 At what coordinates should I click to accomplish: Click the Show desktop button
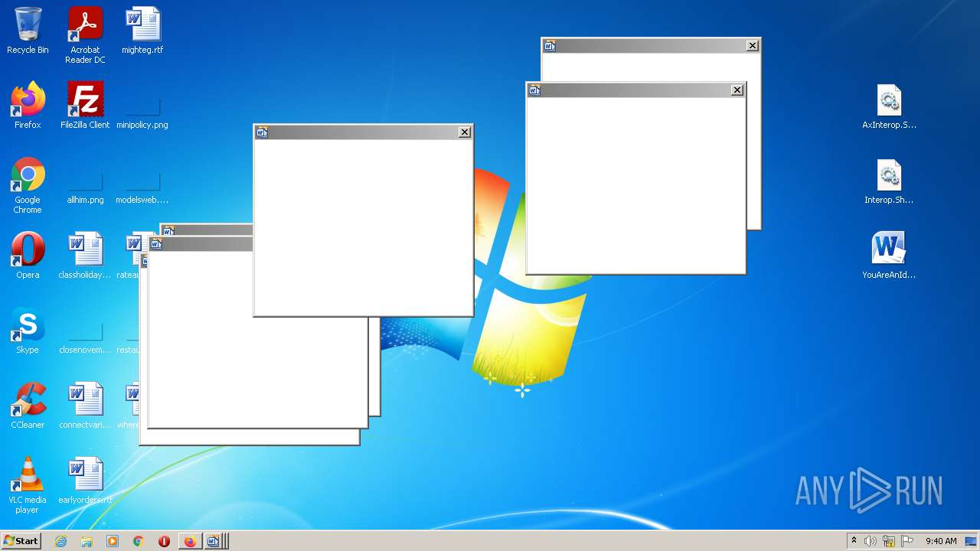tap(972, 541)
